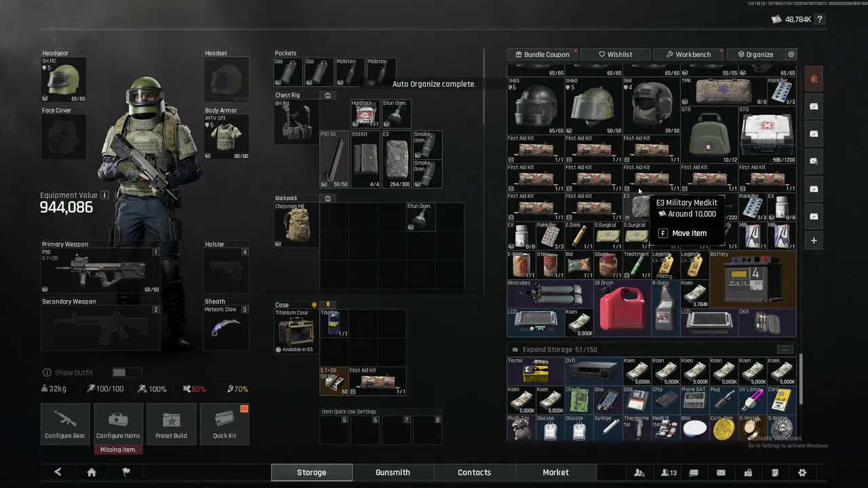Open Preset Build
Screen dimensions: 868x488
pos(171,424)
